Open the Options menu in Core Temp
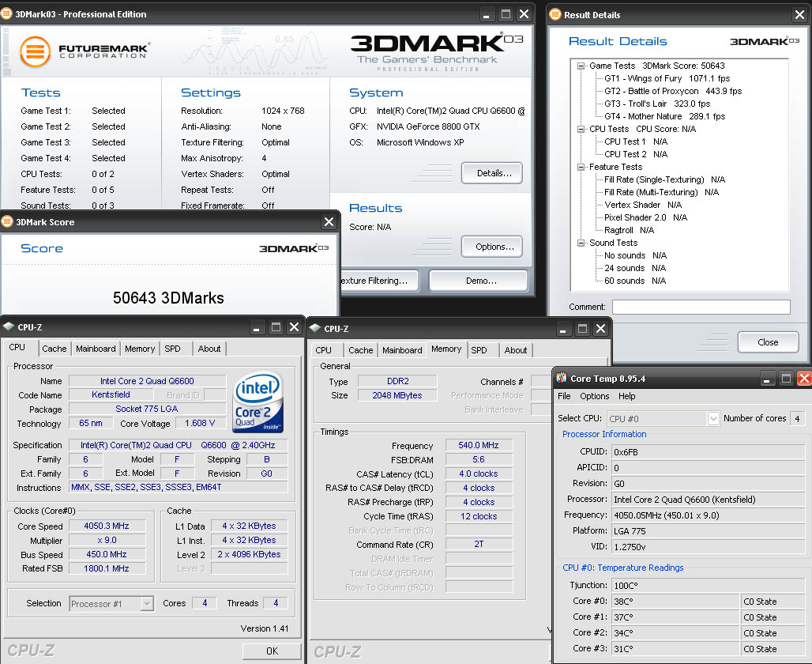The image size is (812, 664). click(595, 396)
